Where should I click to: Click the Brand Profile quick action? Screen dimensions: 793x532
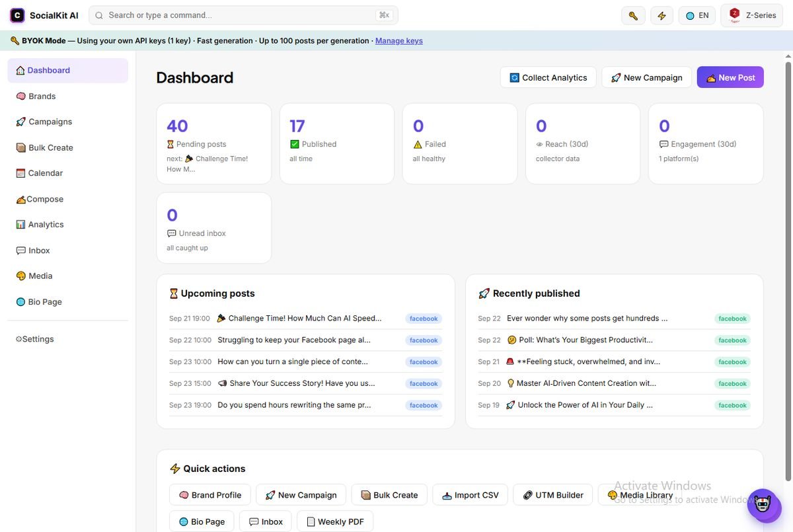coord(210,495)
